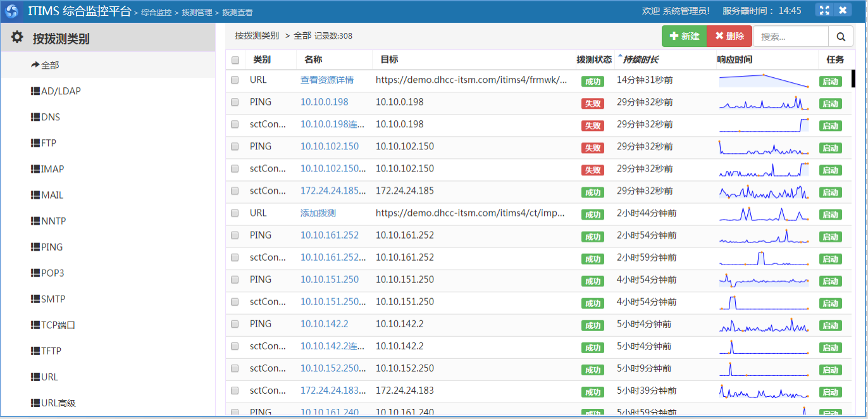Click the DNS category list icon
The width and height of the screenshot is (868, 419).
(x=35, y=117)
